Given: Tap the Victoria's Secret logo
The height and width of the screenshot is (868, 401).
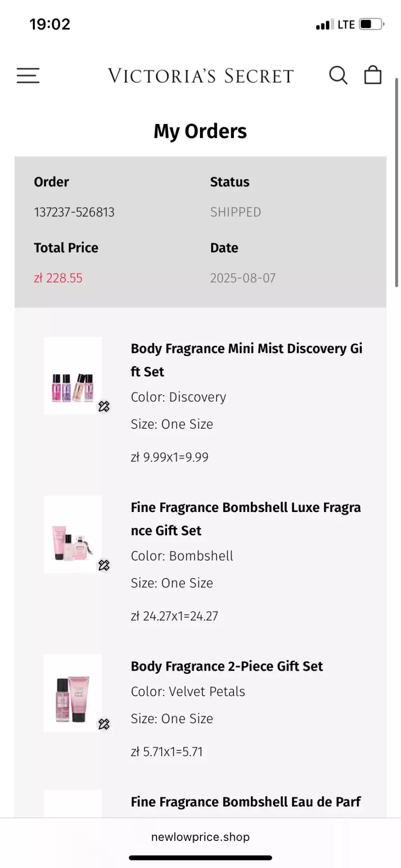Looking at the screenshot, I should pos(200,76).
